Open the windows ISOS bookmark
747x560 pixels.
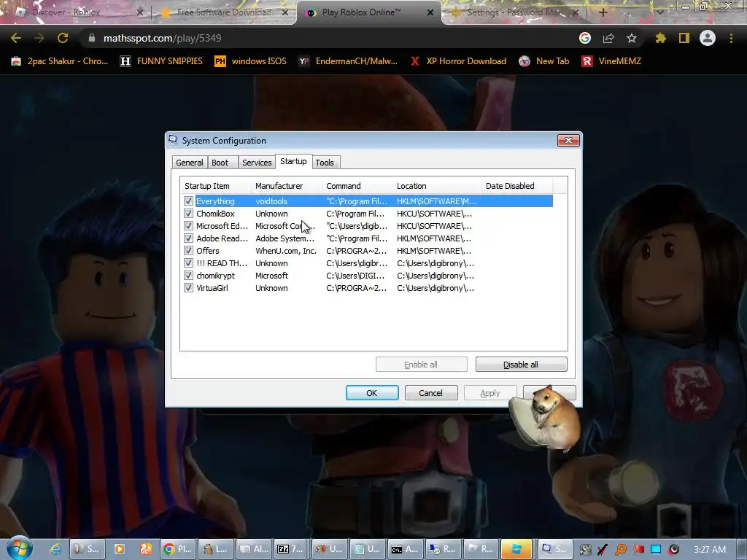click(x=251, y=61)
